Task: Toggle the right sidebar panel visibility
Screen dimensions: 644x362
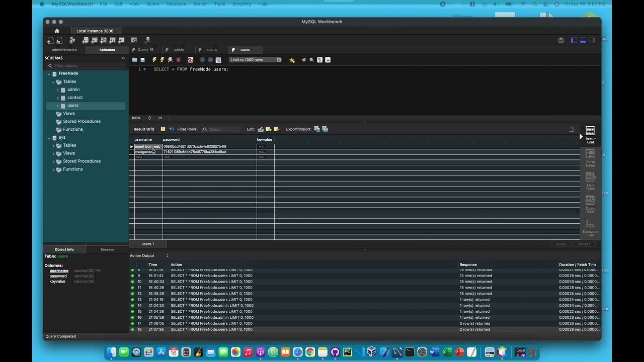Action: coord(592,40)
